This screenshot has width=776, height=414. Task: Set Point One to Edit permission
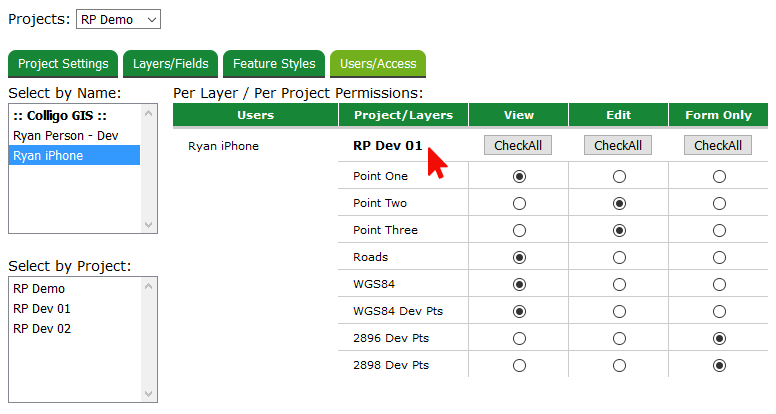pyautogui.click(x=619, y=177)
